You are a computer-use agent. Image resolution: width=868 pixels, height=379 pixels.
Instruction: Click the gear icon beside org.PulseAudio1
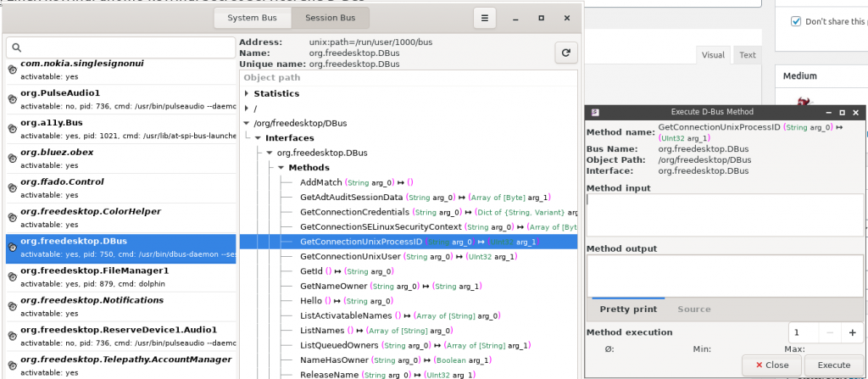tap(12, 98)
